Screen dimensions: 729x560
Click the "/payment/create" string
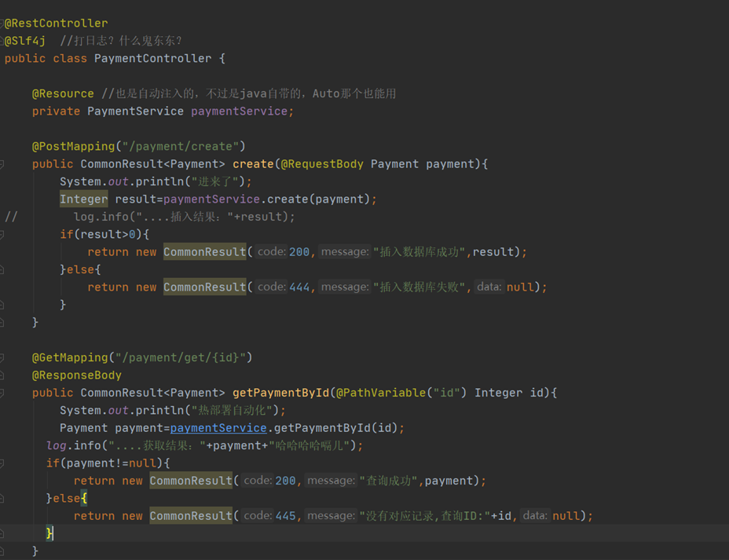coord(181,146)
